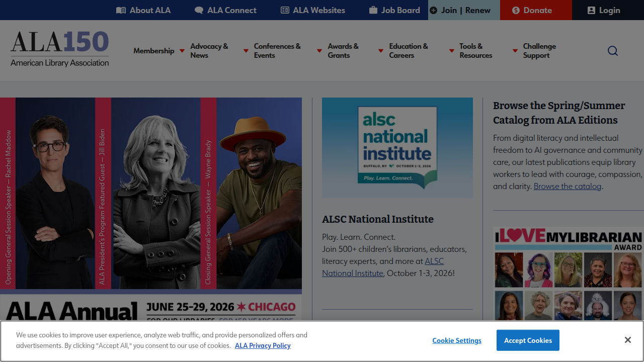Open site search with magnifier icon
The height and width of the screenshot is (362, 644).
[613, 51]
